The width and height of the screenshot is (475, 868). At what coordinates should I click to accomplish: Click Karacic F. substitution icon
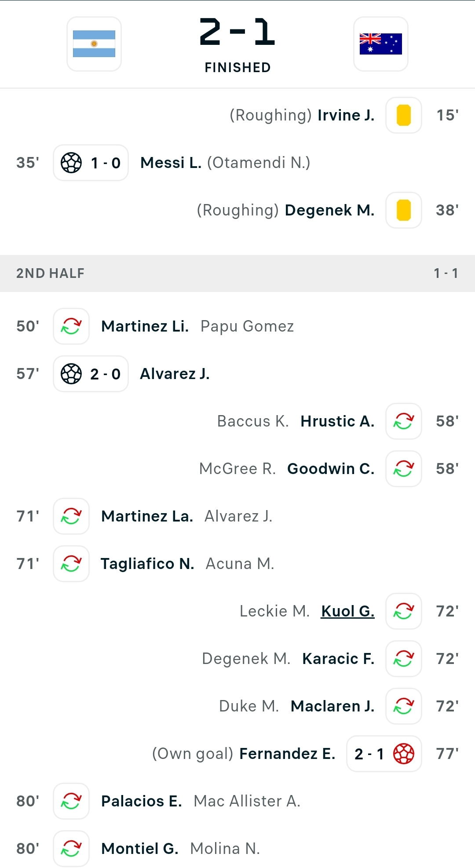click(404, 659)
